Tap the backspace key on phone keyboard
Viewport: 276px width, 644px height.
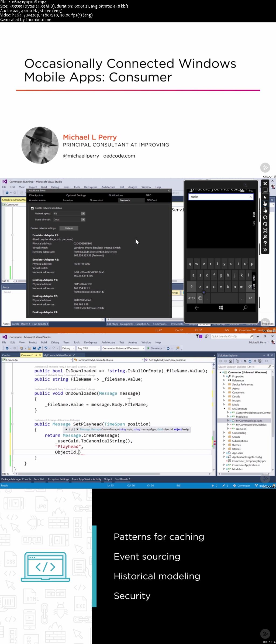pyautogui.click(x=250, y=287)
